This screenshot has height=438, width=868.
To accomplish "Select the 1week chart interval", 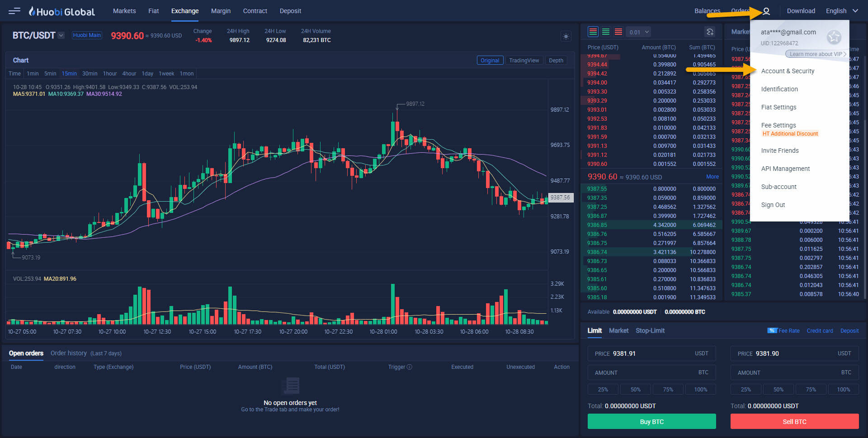I will (166, 73).
